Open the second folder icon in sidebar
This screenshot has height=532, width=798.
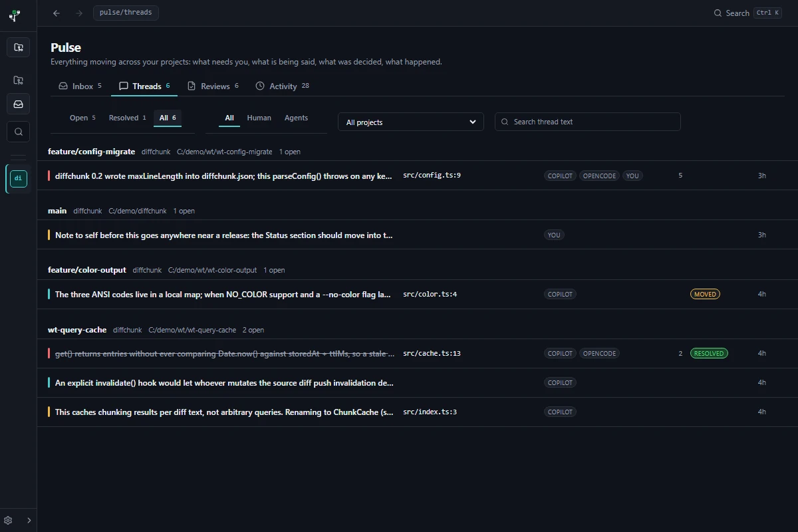[x=19, y=80]
